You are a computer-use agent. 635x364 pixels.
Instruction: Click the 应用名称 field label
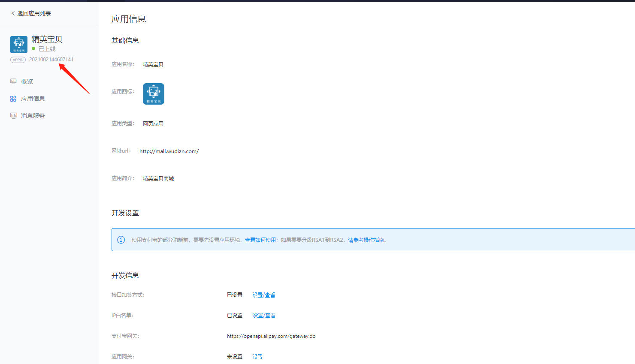click(123, 64)
